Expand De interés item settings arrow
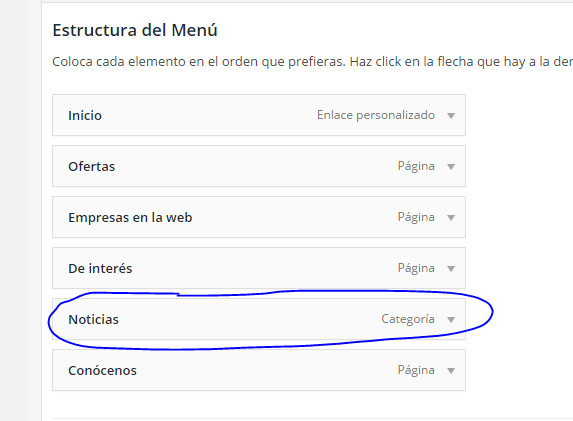573x421 pixels. (451, 269)
